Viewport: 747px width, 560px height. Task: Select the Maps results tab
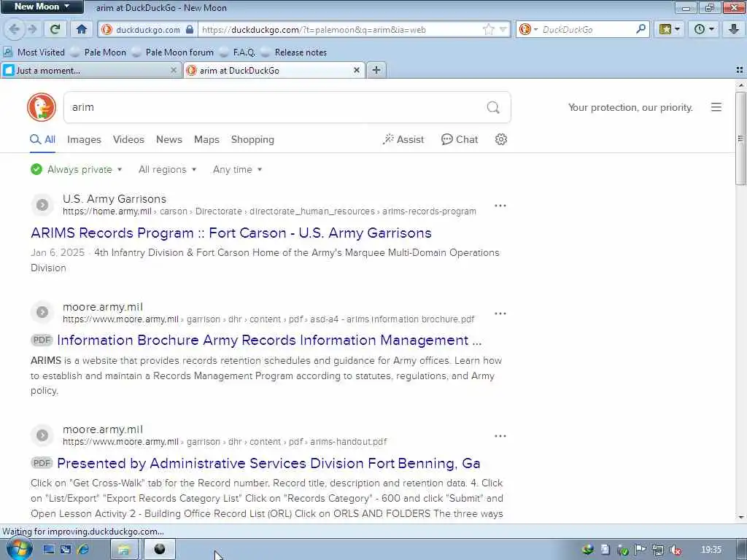tap(206, 139)
